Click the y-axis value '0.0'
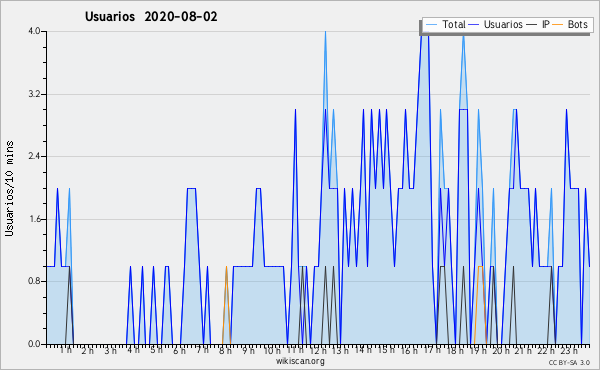Image resolution: width=600 pixels, height=370 pixels. 34,344
